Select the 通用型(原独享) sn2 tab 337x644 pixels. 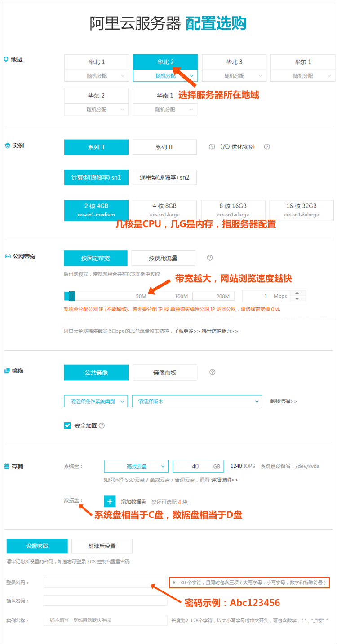(164, 177)
